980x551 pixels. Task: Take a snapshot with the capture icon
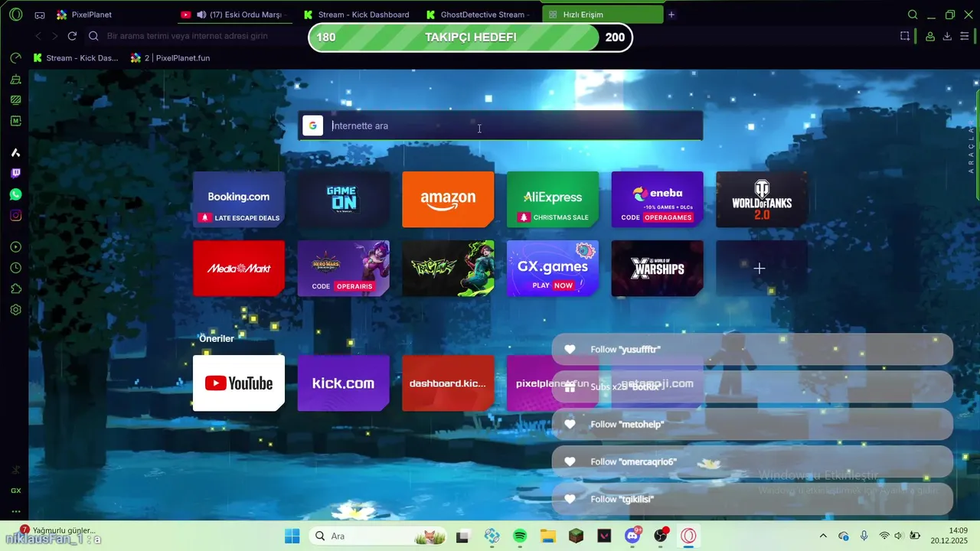(x=905, y=36)
